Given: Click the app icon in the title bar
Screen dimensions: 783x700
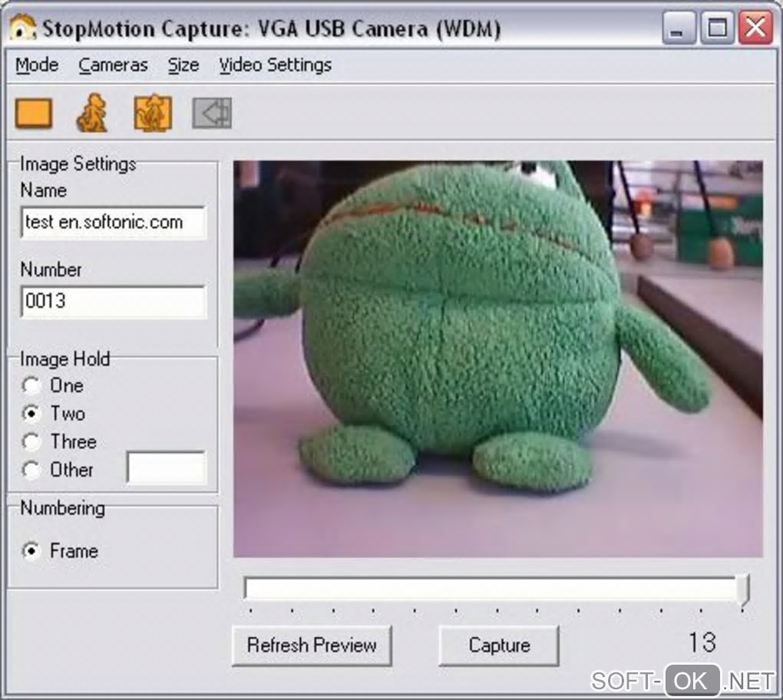Looking at the screenshot, I should click(x=22, y=28).
